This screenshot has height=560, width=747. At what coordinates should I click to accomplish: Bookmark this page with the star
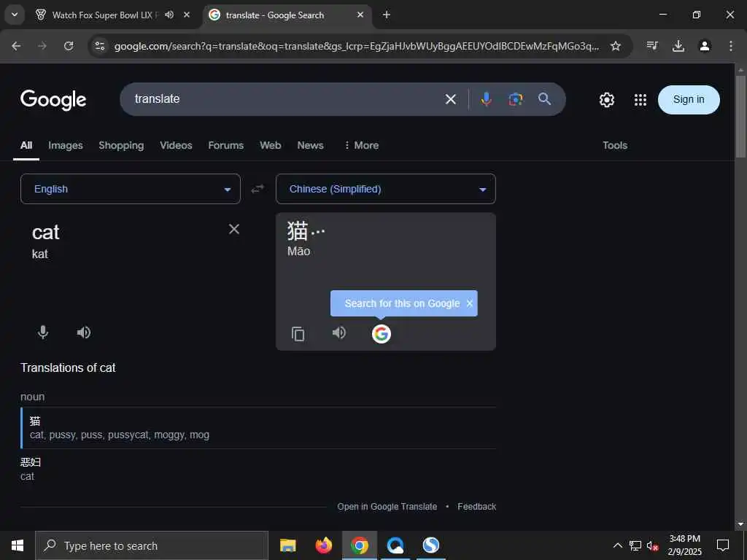[x=616, y=46]
